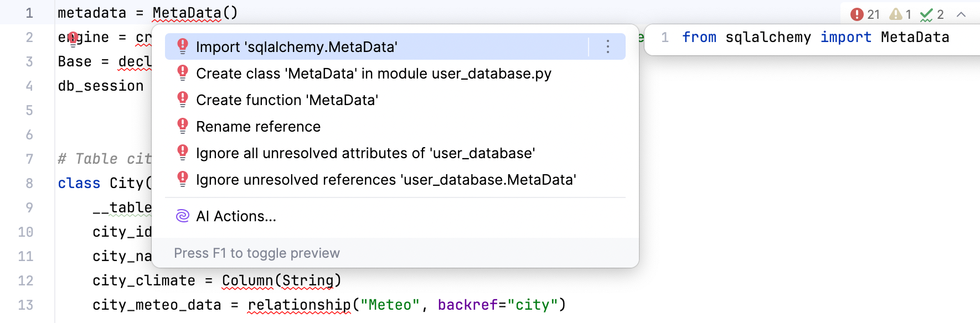Click the Rename reference option
The width and height of the screenshot is (980, 323).
(x=257, y=126)
